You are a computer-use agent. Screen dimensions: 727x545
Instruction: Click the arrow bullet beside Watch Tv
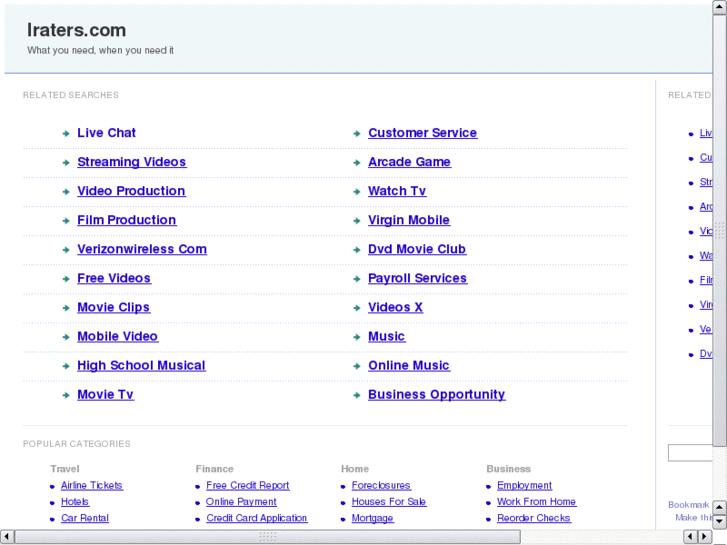[357, 192]
